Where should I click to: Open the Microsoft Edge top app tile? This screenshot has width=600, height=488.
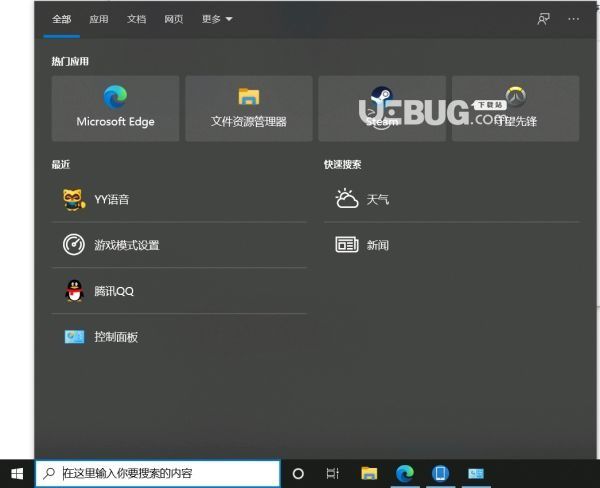tap(115, 108)
